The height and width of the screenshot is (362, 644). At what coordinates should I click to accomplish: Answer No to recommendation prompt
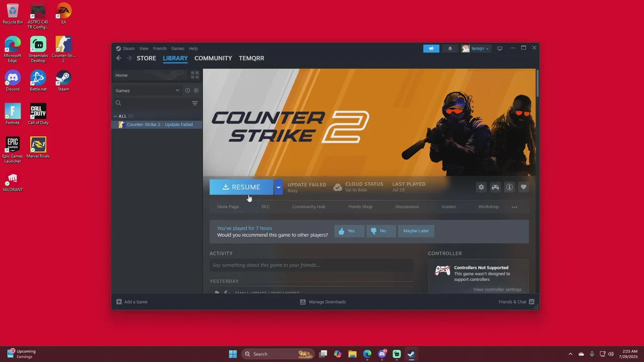[x=381, y=231]
